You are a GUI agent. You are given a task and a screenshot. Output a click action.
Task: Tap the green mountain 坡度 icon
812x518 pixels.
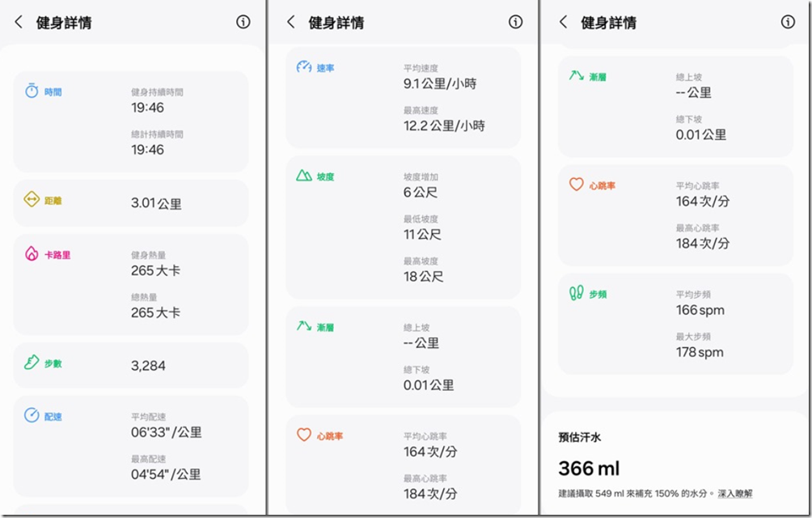coord(304,176)
